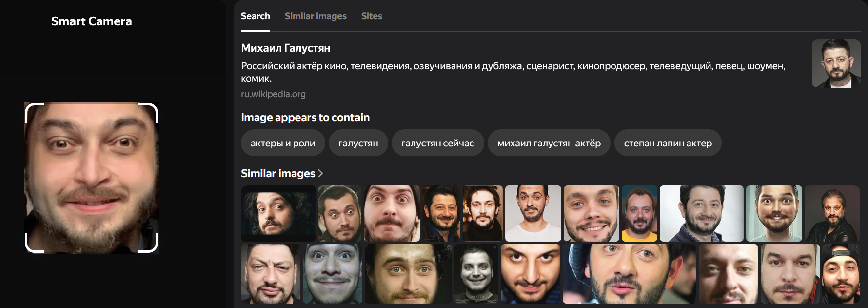Open the Similar images tab
868x308 pixels.
(316, 16)
